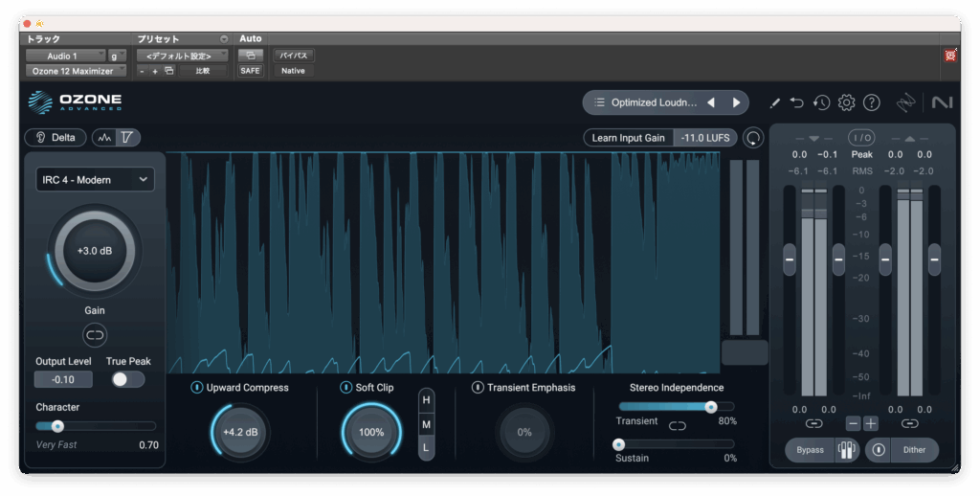Click the Dither button
The height and width of the screenshot is (496, 980).
[914, 450]
